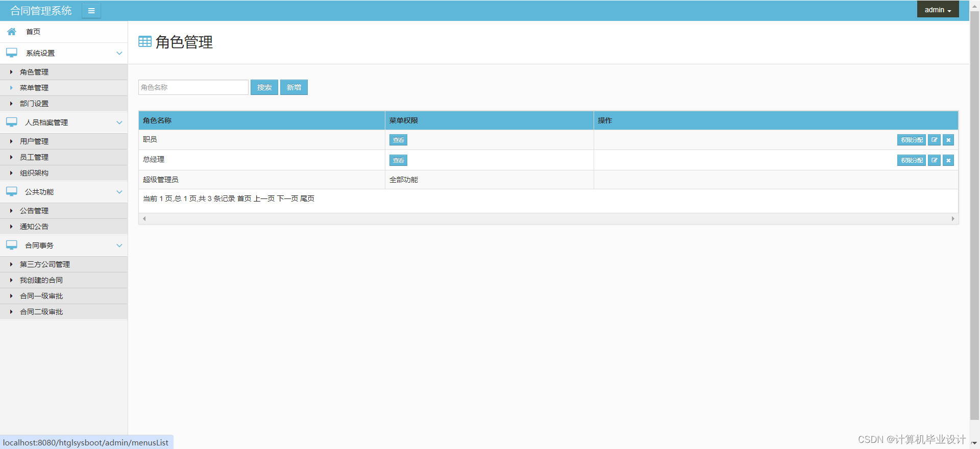This screenshot has height=449, width=980.
Task: Click the 菜单权限 column header
Action: coord(489,120)
